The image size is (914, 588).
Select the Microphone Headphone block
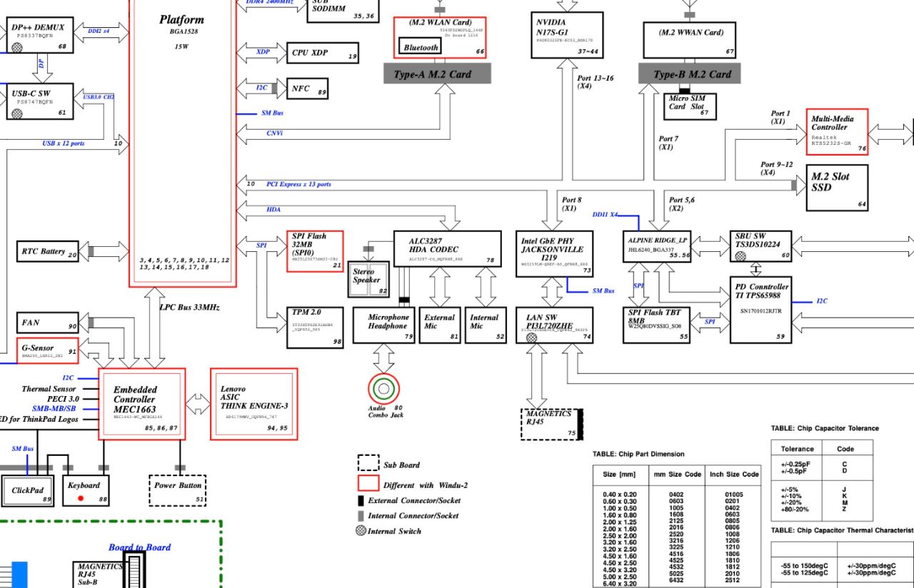point(384,325)
